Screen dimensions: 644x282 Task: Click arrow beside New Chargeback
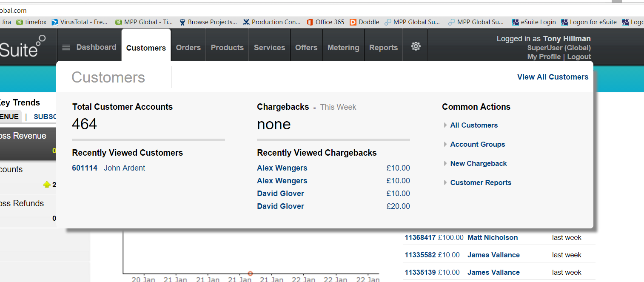tap(445, 163)
